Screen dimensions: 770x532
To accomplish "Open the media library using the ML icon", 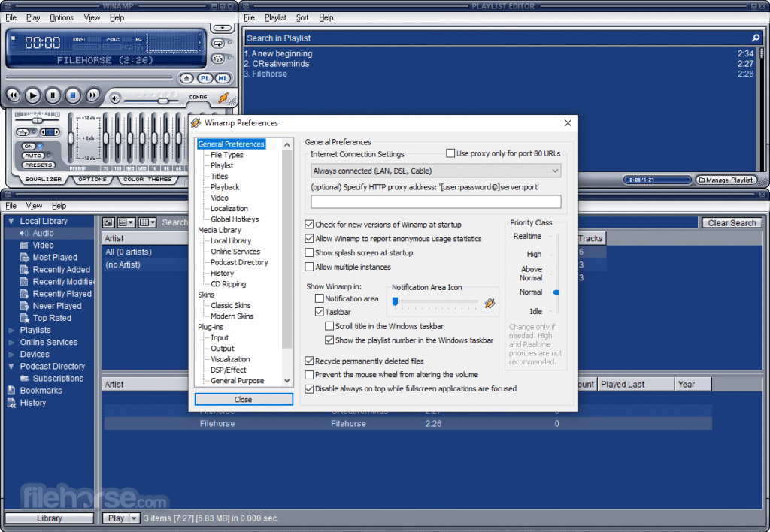I will click(221, 78).
